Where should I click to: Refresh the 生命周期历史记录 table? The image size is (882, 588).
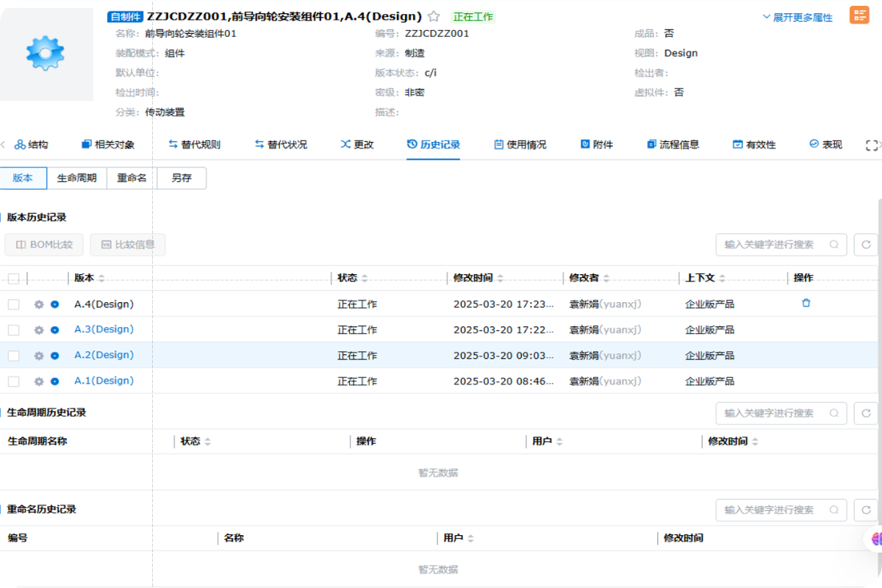tap(866, 413)
